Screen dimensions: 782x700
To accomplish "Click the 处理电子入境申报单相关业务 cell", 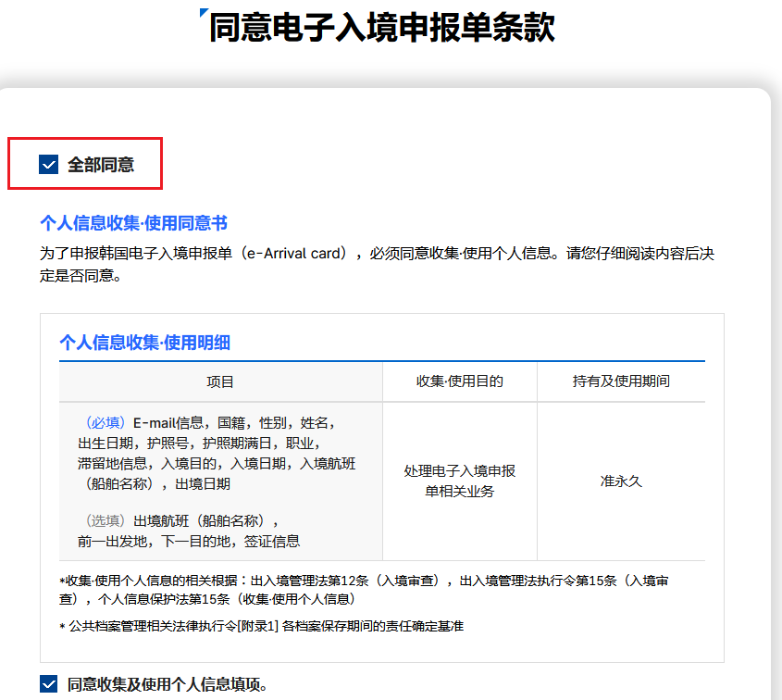I will 460,481.
